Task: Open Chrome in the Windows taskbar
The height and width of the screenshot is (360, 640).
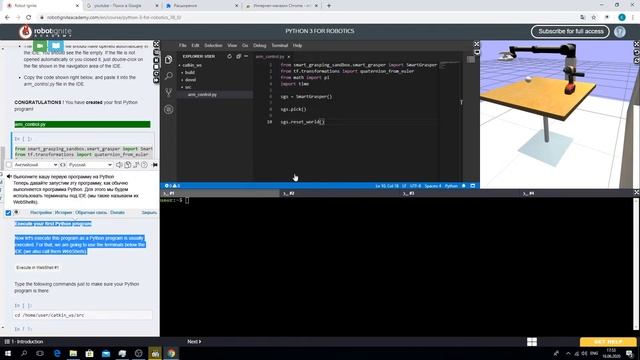Action: pos(171,353)
